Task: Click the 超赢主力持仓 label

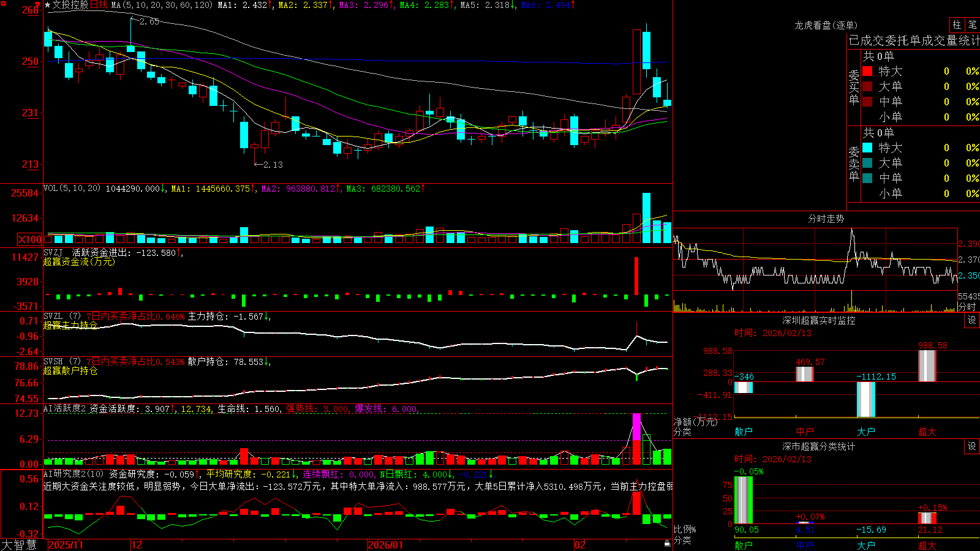Action: 70,325
